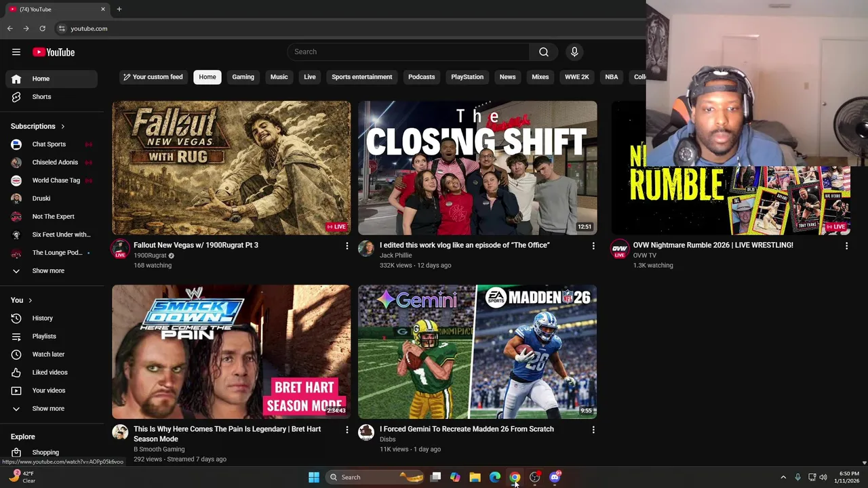The image size is (868, 488).
Task: Open the B Smooth Gaming channel avatar
Action: (x=120, y=432)
